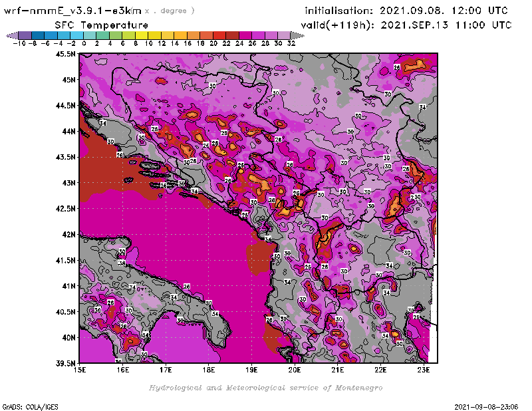Viewport: 532px width, 411px height.
Task: Click the orange legend swatch between 16 and 18
Action: pyautogui.click(x=194, y=36)
